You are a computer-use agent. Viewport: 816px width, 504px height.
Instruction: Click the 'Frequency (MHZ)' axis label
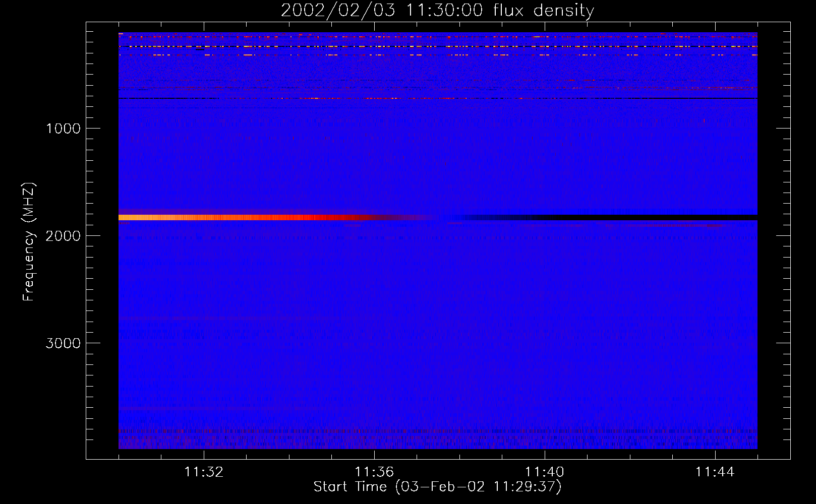click(x=29, y=242)
